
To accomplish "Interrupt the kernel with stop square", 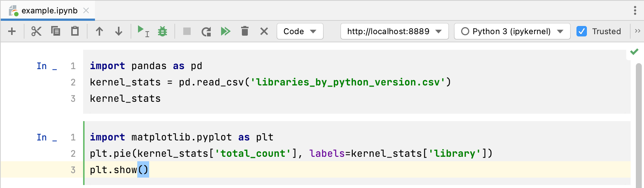I will coord(187,31).
